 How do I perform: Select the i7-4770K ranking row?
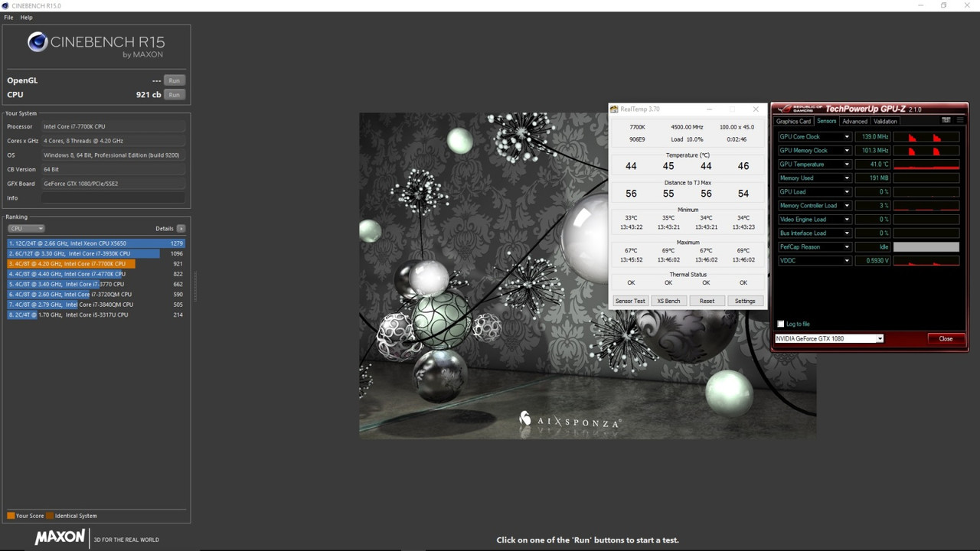click(96, 274)
